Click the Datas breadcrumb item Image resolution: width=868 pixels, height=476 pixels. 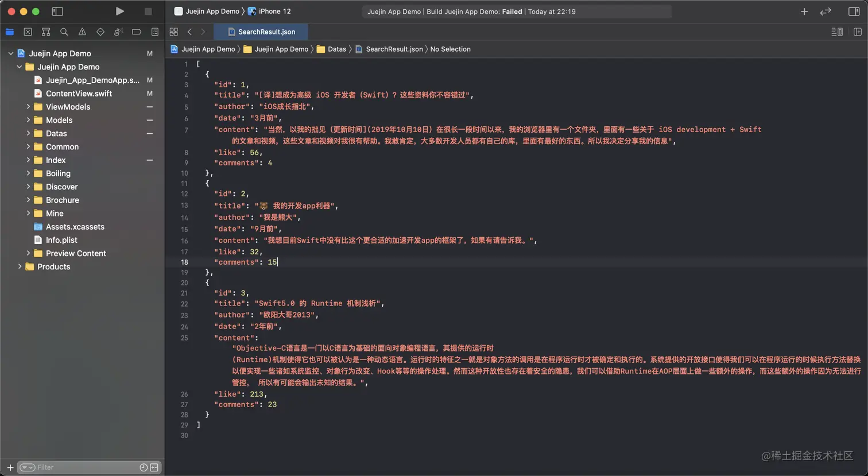[331, 49]
